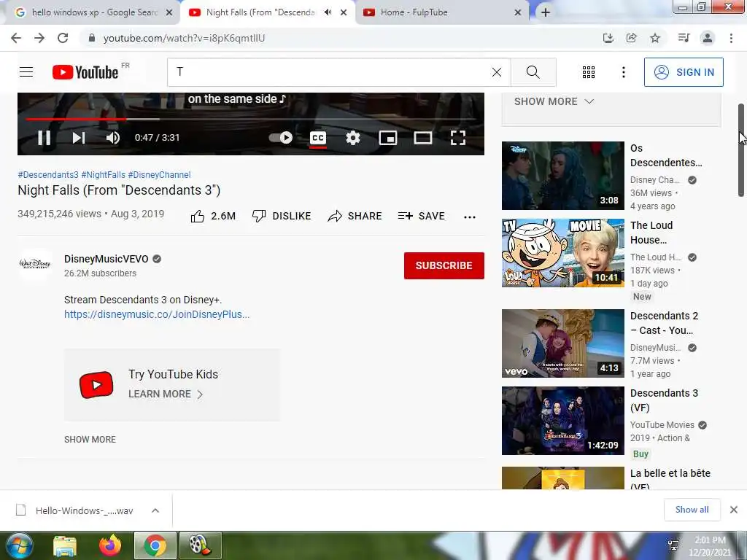Go back in browser history
The width and height of the screenshot is (747, 560).
16,38
